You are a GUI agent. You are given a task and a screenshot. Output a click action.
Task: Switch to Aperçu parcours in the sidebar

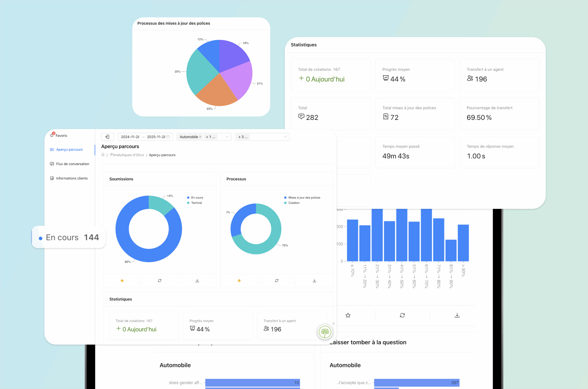69,149
